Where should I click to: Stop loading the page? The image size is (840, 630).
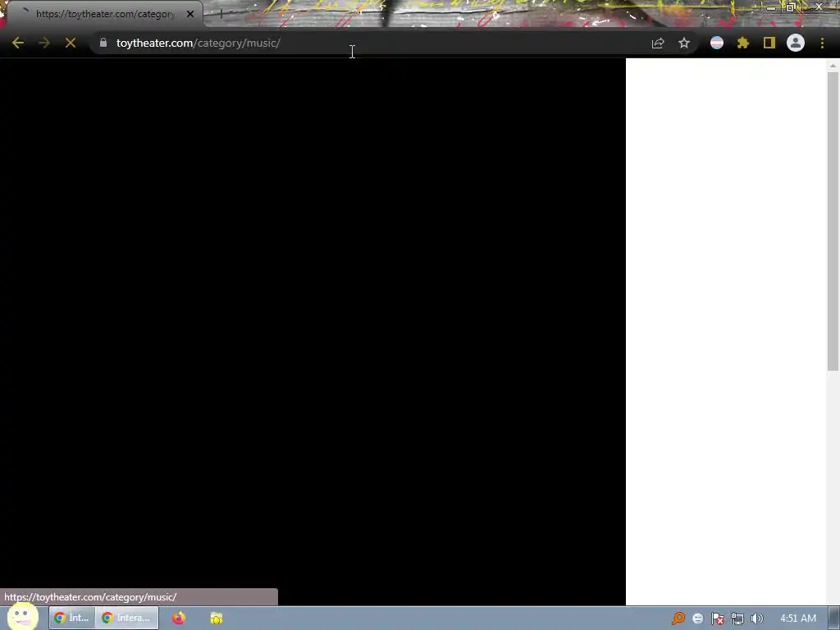(x=71, y=43)
